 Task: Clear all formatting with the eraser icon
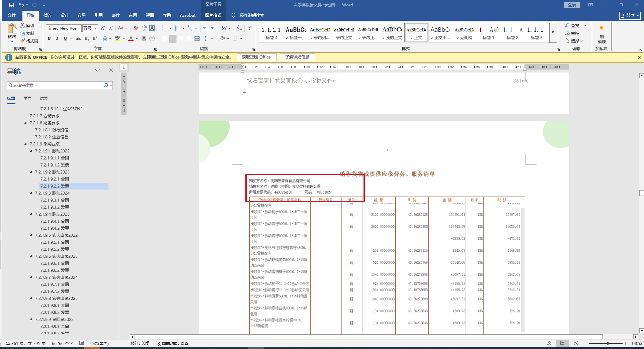(136, 28)
